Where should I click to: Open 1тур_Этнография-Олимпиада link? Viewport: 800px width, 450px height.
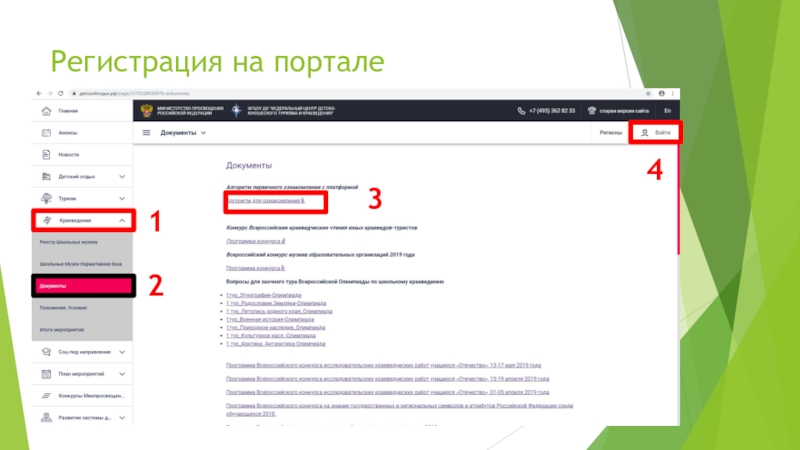(264, 295)
